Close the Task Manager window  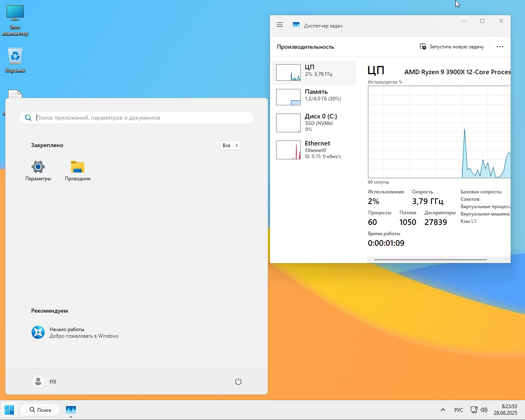pyautogui.click(x=501, y=21)
